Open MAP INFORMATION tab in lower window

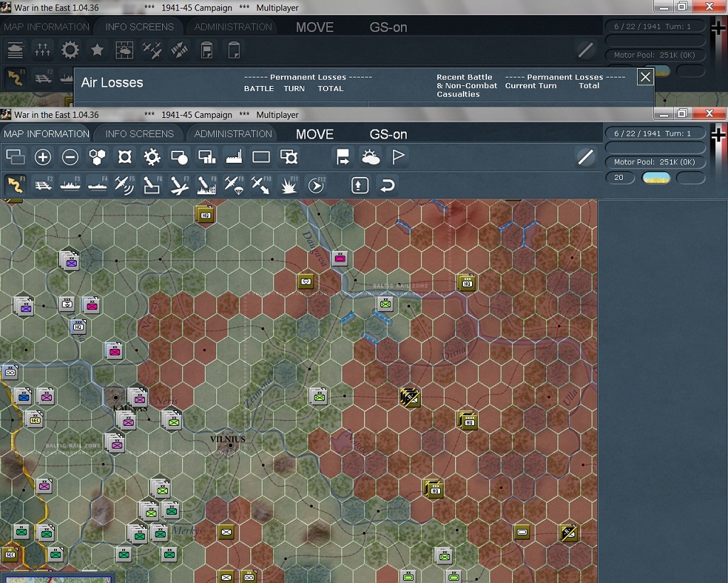pos(46,134)
